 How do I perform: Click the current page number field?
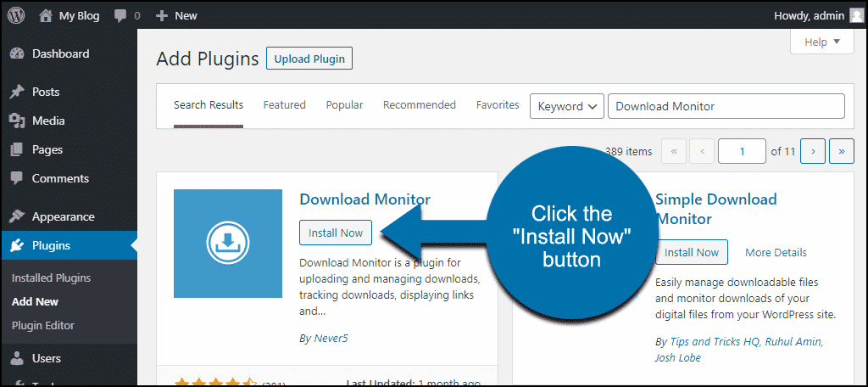[742, 151]
